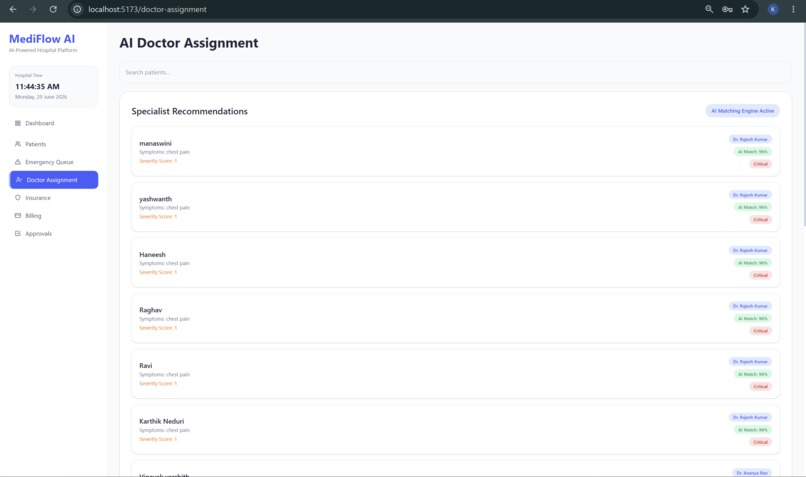Click Dr. Rajesh Kumar badge in manaswini's card
Screen dimensions: 806x477
point(750,139)
